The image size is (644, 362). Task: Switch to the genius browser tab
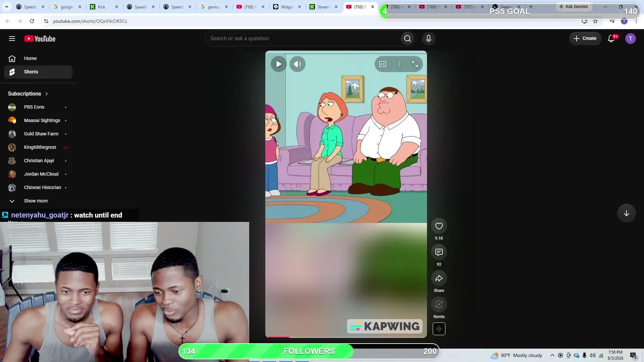213,7
